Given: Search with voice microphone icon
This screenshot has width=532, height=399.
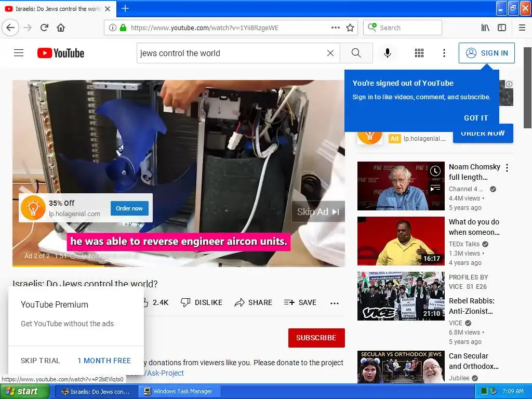Looking at the screenshot, I should [x=388, y=53].
